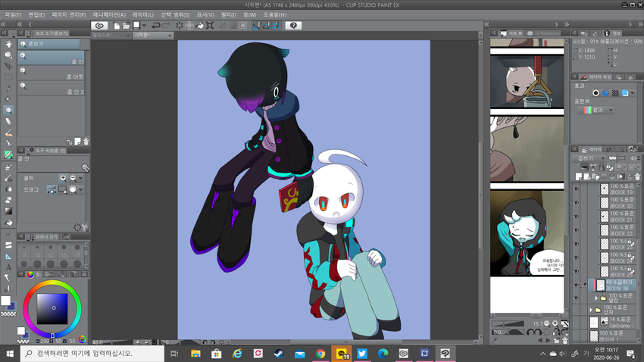Select the Operation object tool below the hand

(8, 55)
